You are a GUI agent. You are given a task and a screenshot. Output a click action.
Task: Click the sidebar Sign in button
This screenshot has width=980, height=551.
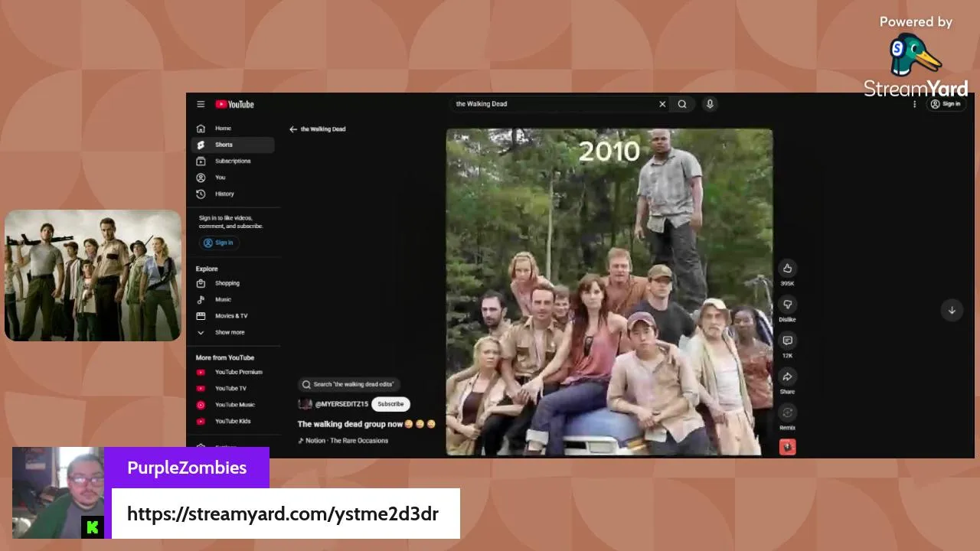[219, 243]
